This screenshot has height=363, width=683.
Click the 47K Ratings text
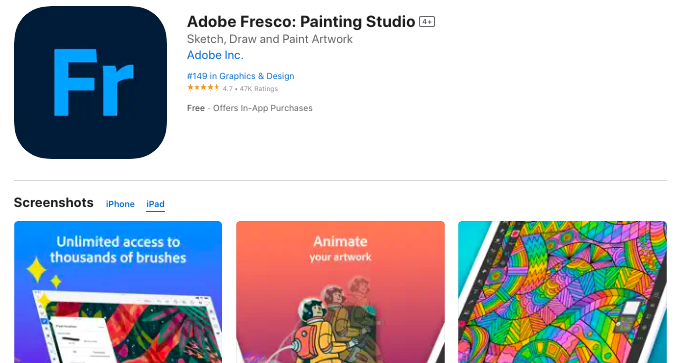pos(259,89)
